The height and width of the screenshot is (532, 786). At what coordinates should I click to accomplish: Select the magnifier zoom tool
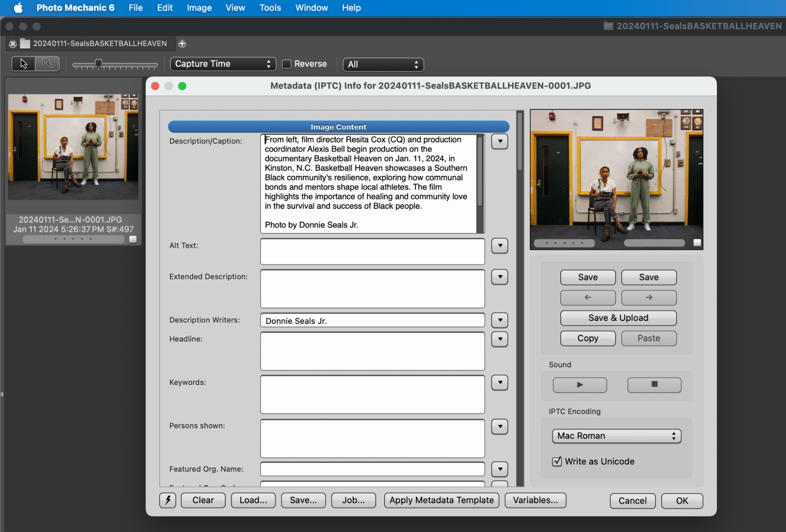[47, 63]
